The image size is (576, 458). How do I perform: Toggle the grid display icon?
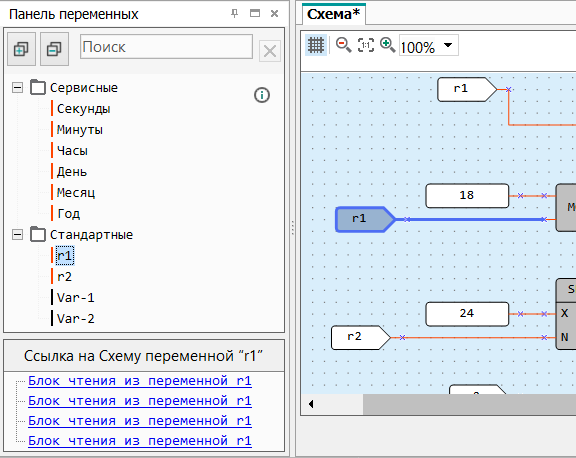(x=316, y=46)
